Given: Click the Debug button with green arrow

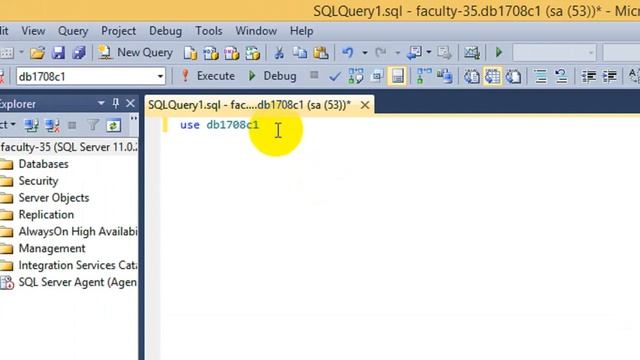Looking at the screenshot, I should (273, 76).
